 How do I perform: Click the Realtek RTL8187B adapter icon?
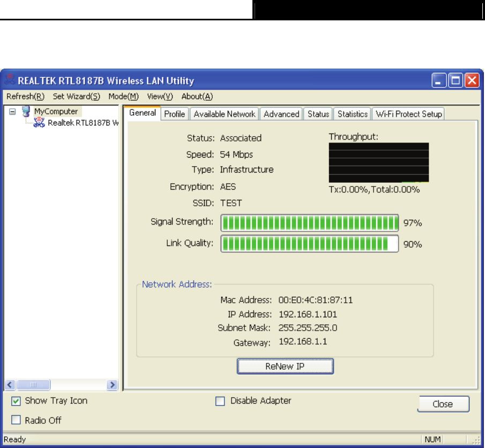click(x=39, y=123)
